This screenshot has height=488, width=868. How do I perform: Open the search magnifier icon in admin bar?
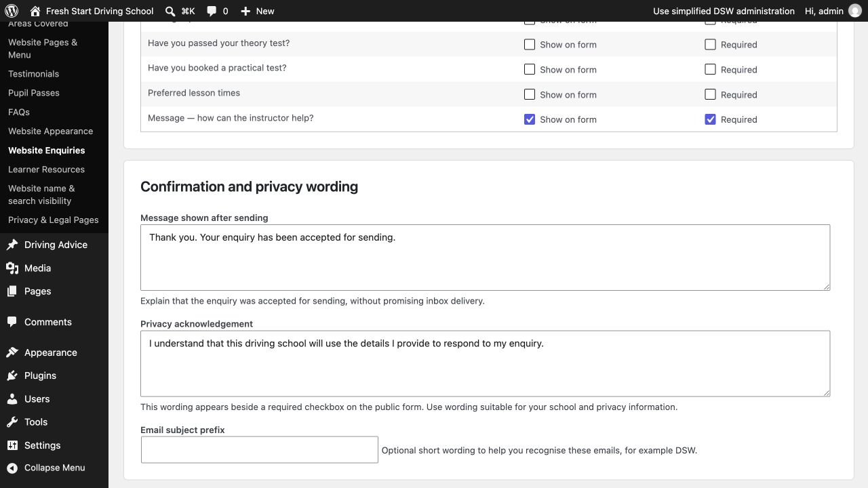[170, 11]
